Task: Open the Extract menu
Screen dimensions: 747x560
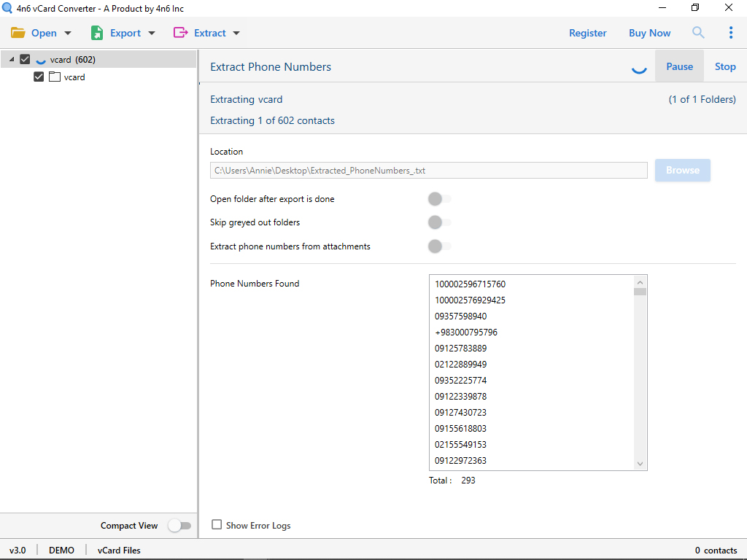Action: pyautogui.click(x=209, y=33)
